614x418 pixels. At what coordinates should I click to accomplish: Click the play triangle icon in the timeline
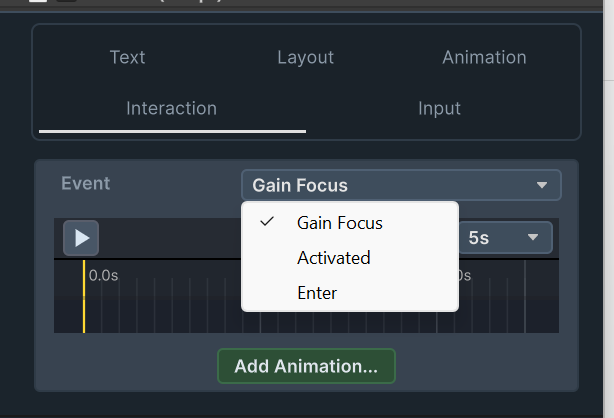pos(81,238)
